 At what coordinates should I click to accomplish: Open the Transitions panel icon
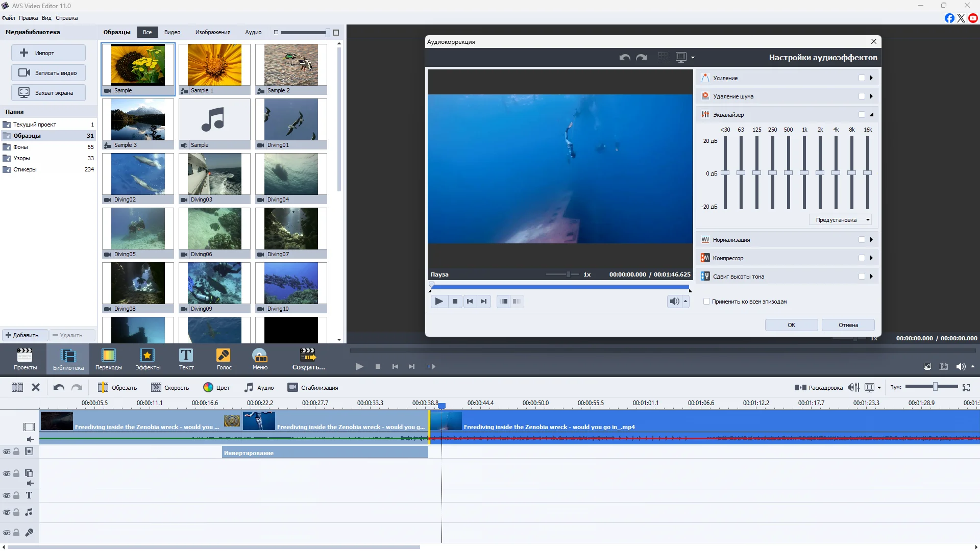click(x=109, y=359)
